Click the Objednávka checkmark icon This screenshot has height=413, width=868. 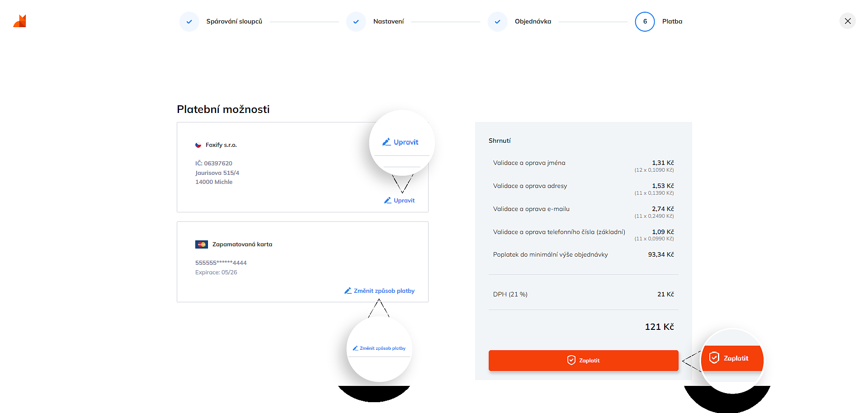click(498, 22)
